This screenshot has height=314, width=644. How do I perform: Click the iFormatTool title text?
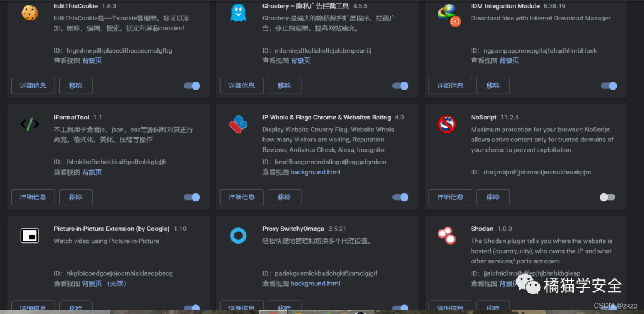(x=72, y=118)
